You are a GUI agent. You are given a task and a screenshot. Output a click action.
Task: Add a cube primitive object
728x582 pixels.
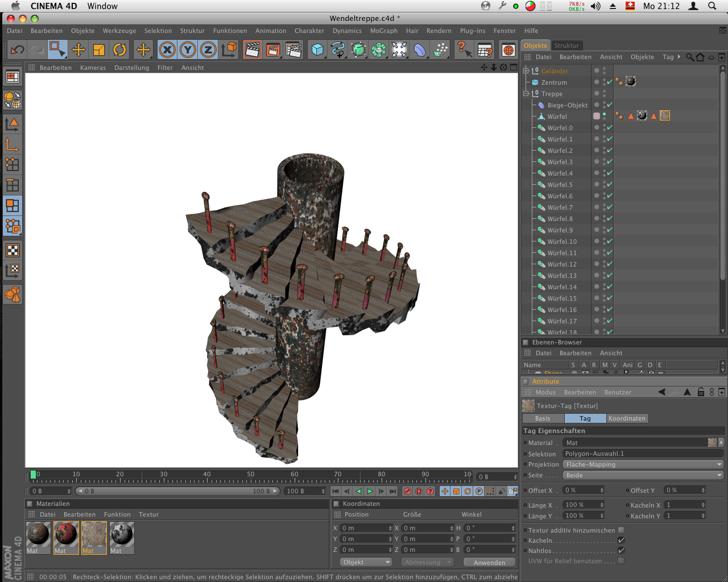click(x=317, y=50)
